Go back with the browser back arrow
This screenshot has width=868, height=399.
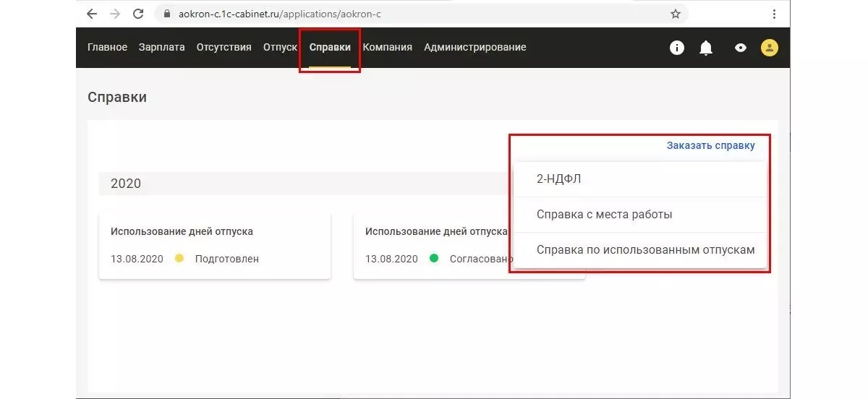[92, 14]
